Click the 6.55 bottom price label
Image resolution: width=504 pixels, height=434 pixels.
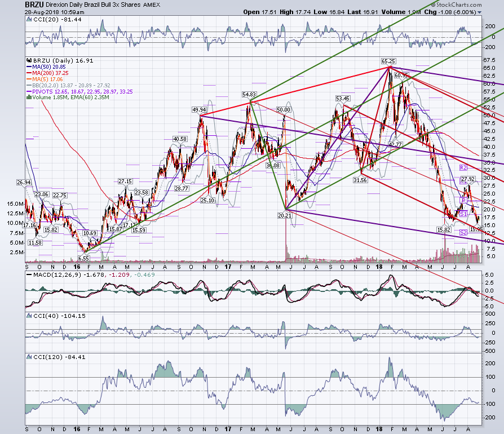tap(83, 258)
